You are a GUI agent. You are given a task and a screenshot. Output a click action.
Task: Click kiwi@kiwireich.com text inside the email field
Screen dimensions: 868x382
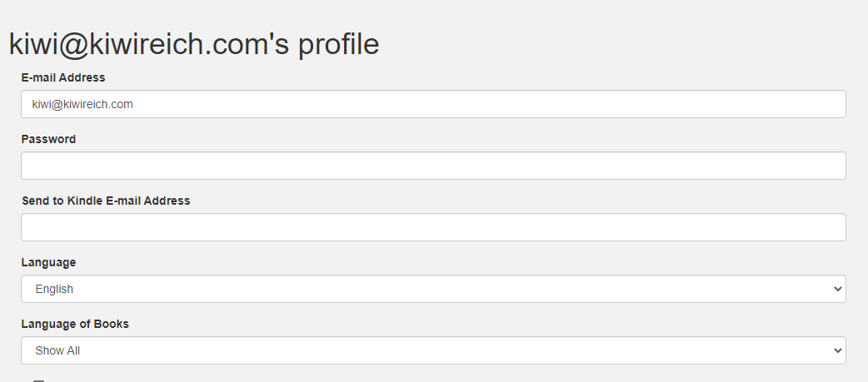coord(82,104)
